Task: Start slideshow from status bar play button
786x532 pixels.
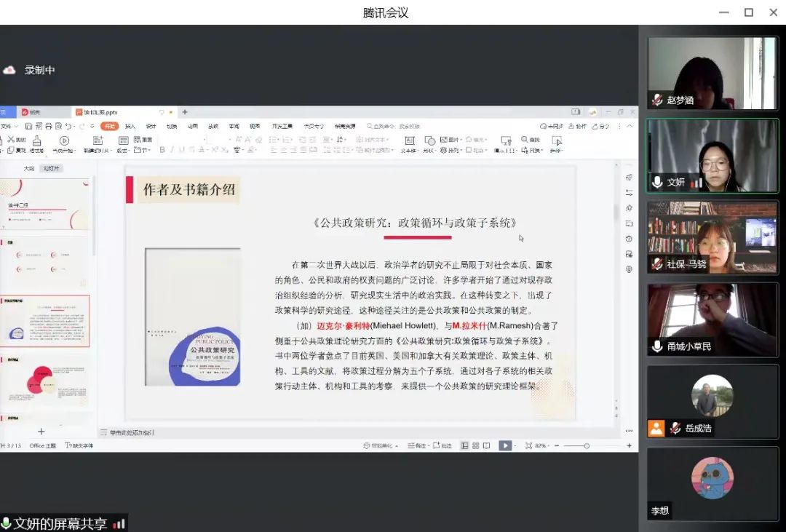Action: pyautogui.click(x=504, y=445)
